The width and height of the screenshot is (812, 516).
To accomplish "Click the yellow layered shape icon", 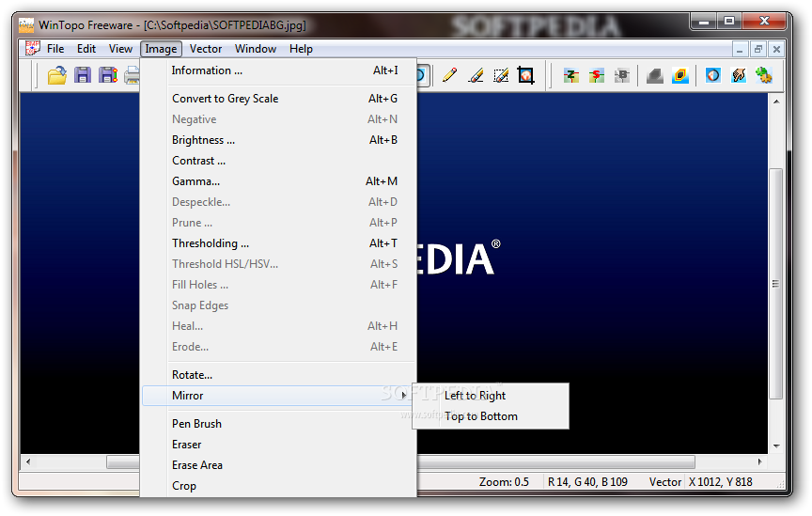I will tap(680, 75).
